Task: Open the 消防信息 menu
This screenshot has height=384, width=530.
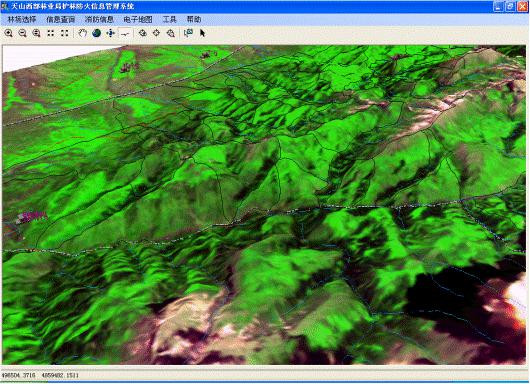Action: click(x=99, y=20)
